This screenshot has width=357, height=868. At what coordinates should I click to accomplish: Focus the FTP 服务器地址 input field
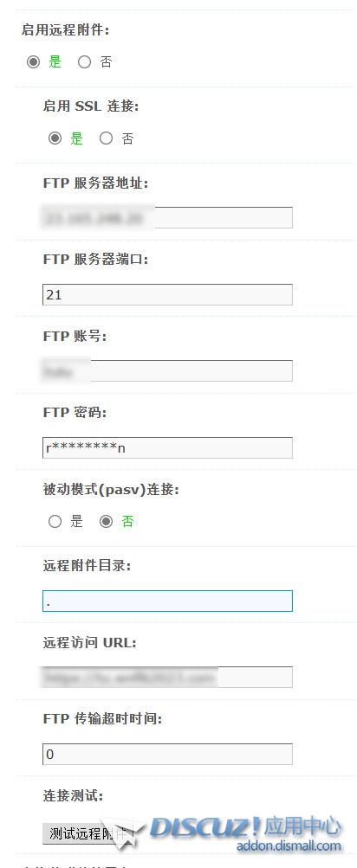click(167, 217)
